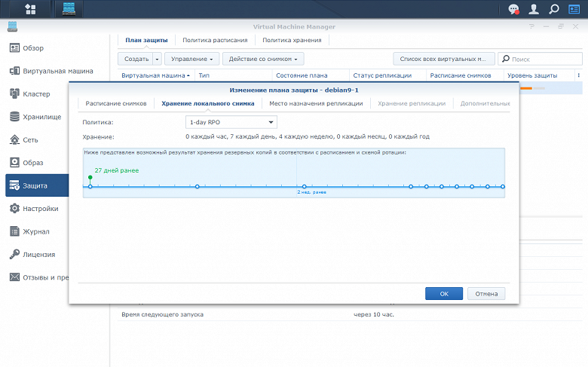588x367 pixels.
Task: Select the 27 дней ранее timeline marker
Action: point(90,177)
